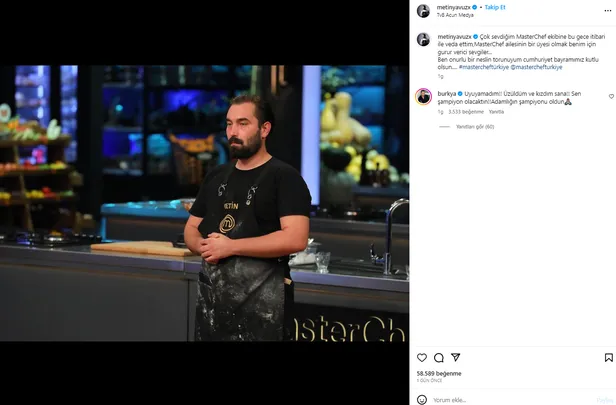Open the emoji picker smiley icon
Screen dimensions: 616x405
(422, 400)
